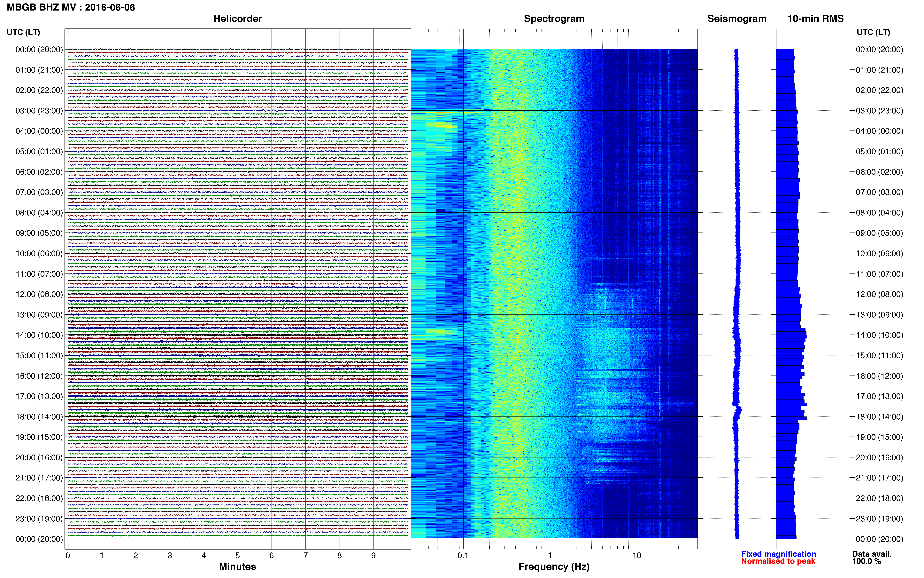Click the "5" tick on the Minutes axis
The width and height of the screenshot is (924, 578).
click(x=238, y=555)
